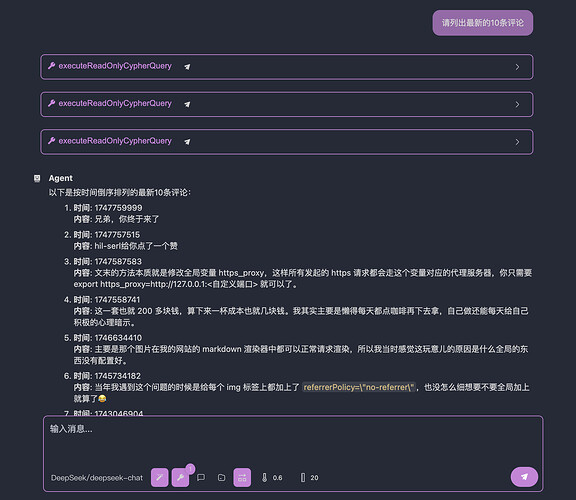Expand the first executeReadOnlyCypherQuery chevron
Screen dimensions: 576x500
click(x=517, y=67)
